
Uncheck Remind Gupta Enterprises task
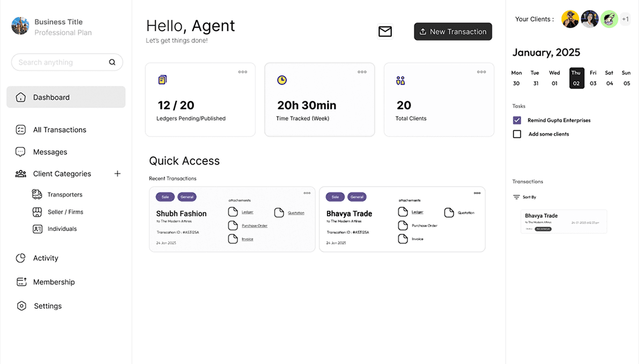[517, 120]
